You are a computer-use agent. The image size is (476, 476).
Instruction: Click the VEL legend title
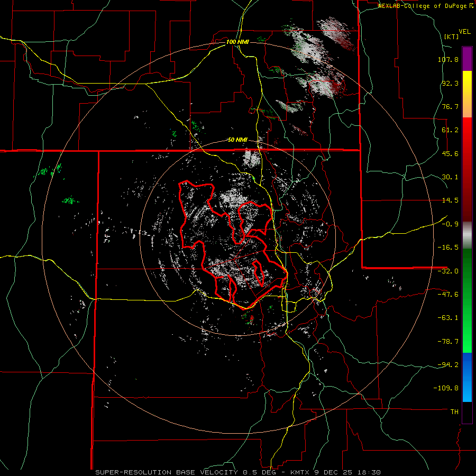click(x=464, y=31)
